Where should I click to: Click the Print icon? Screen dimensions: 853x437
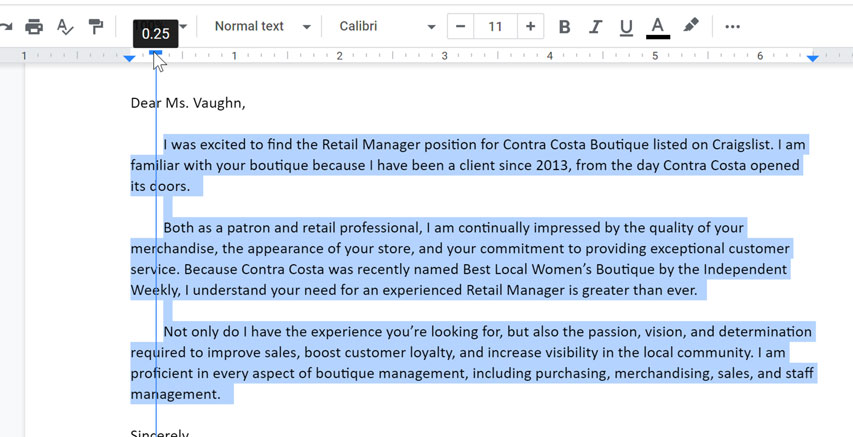tap(34, 27)
